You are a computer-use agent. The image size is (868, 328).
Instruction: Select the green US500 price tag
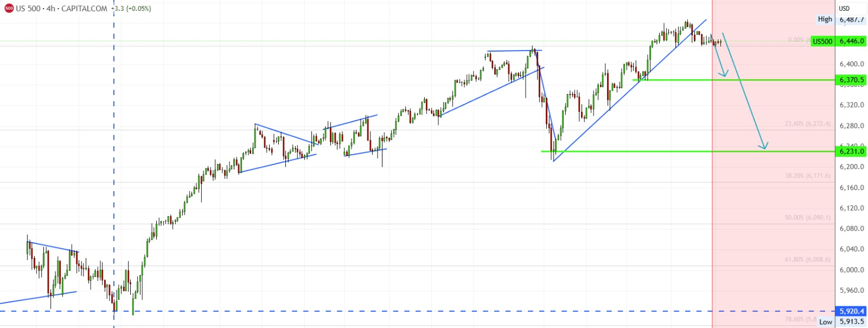pyautogui.click(x=822, y=41)
